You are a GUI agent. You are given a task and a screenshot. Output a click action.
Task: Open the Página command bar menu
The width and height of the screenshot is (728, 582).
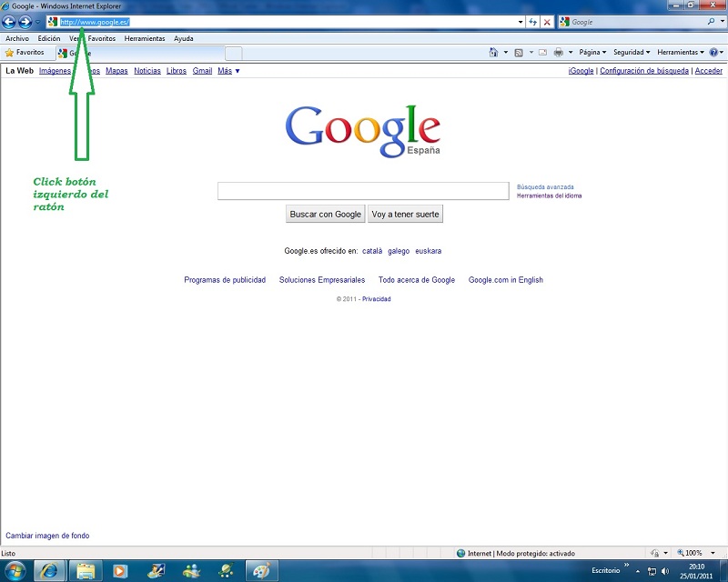(x=592, y=53)
